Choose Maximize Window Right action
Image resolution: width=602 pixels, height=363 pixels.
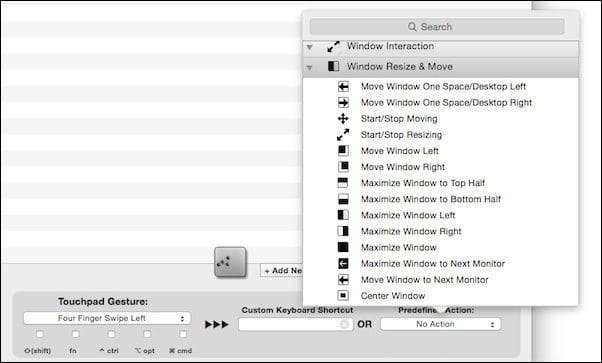point(411,231)
